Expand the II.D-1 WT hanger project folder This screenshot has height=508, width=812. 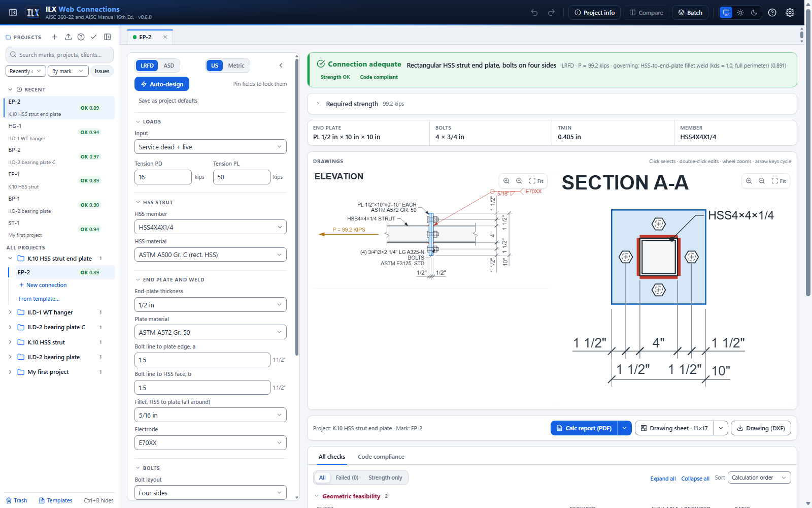click(x=10, y=312)
